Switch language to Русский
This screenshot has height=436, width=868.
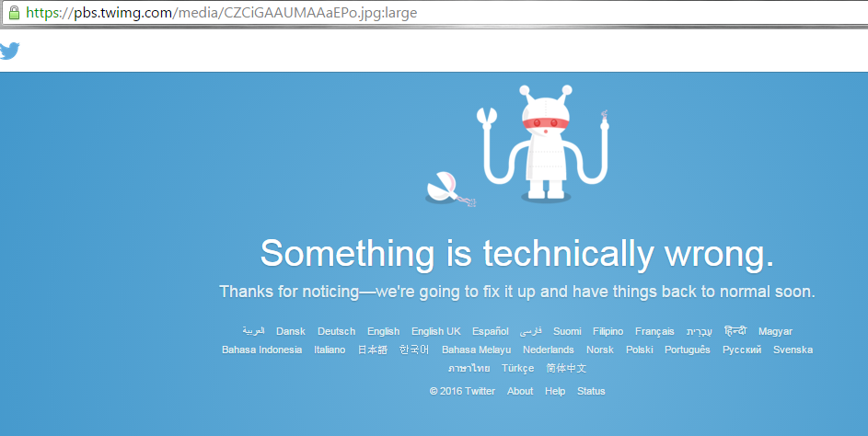tap(742, 350)
